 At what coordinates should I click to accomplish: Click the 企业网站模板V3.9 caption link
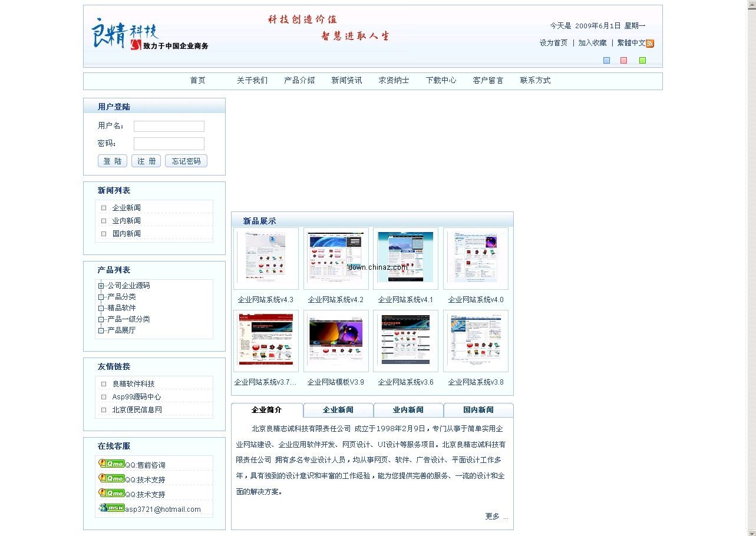coord(336,382)
